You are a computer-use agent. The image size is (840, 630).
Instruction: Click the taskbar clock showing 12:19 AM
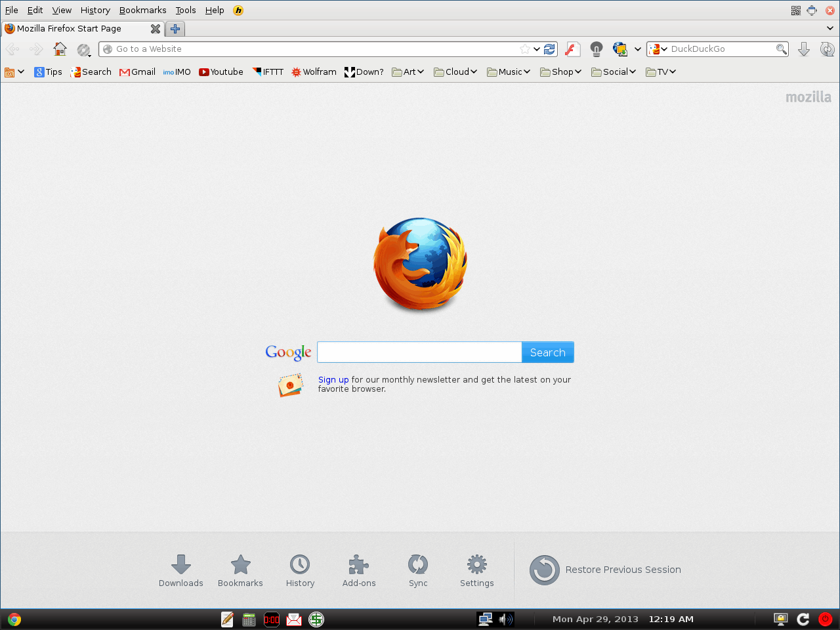pyautogui.click(x=671, y=619)
